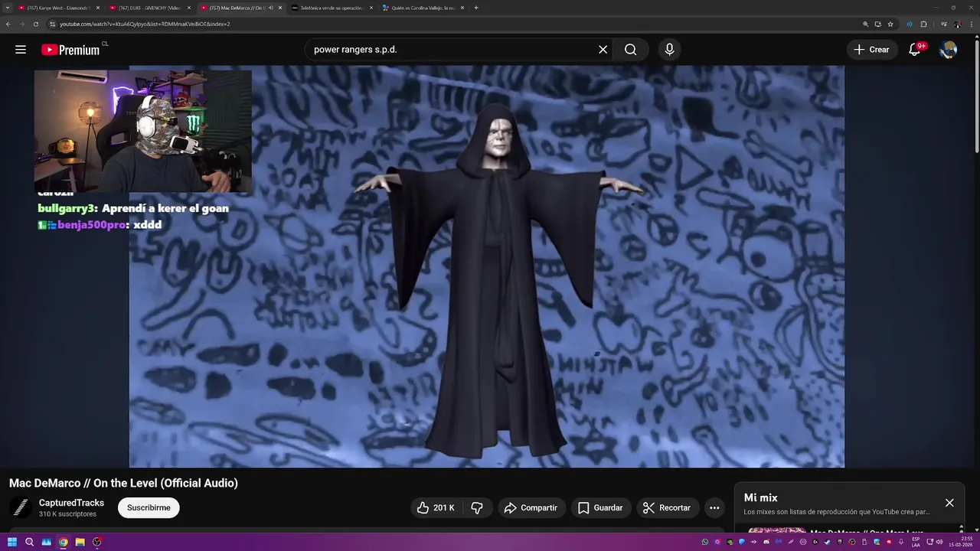The image size is (980, 551).
Task: Switch to the DUKI GIVENCHY tab
Action: (149, 8)
